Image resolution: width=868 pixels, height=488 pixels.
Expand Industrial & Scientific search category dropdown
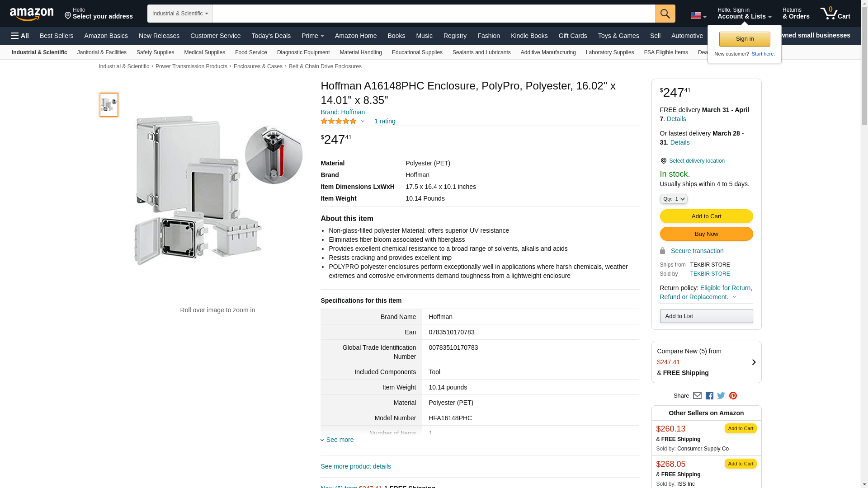coord(179,14)
